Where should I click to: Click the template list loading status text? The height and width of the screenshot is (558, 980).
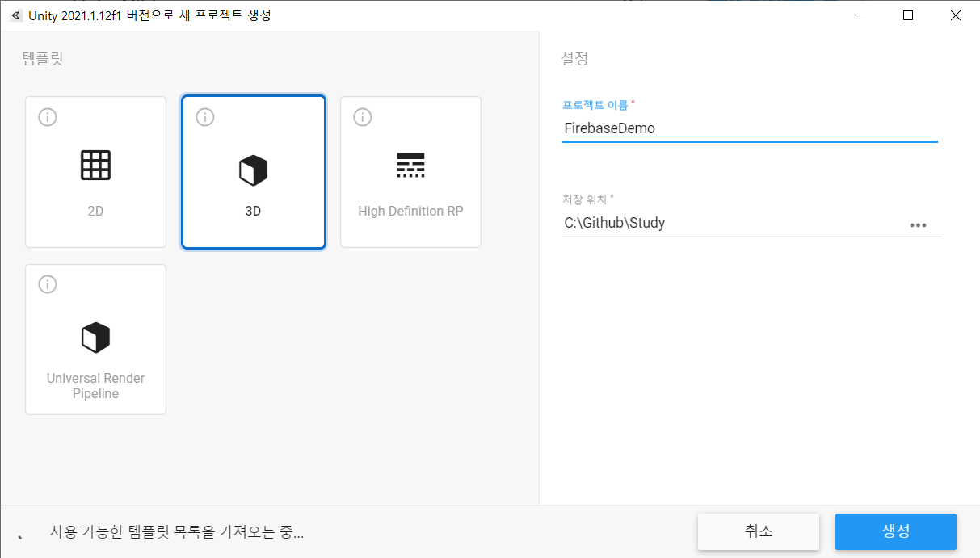tap(177, 531)
